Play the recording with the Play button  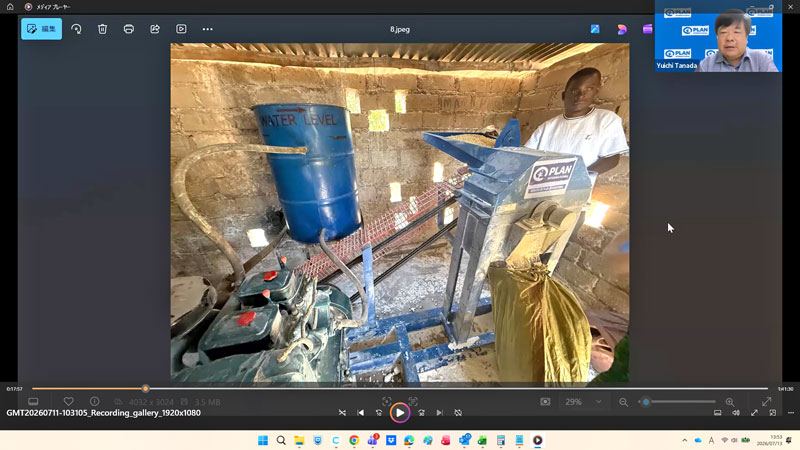tap(400, 413)
